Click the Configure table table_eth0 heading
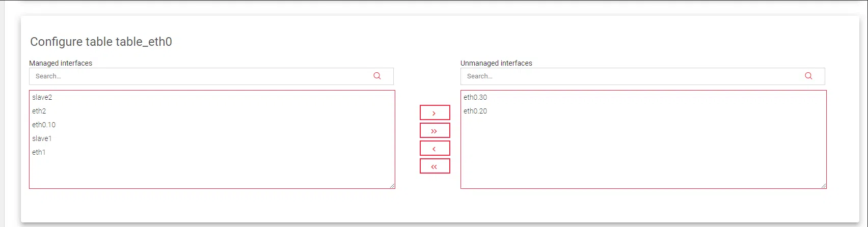The height and width of the screenshot is (227, 868). (101, 42)
